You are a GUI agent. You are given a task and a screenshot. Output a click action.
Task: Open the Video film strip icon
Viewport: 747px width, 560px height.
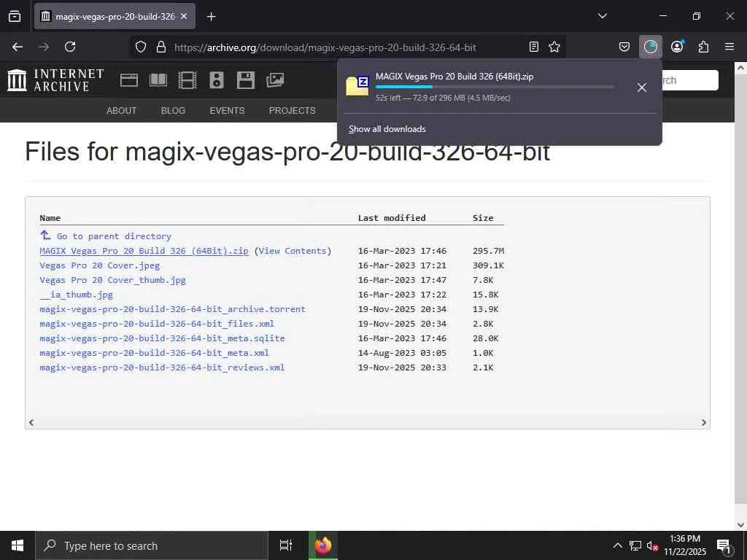[x=187, y=80]
